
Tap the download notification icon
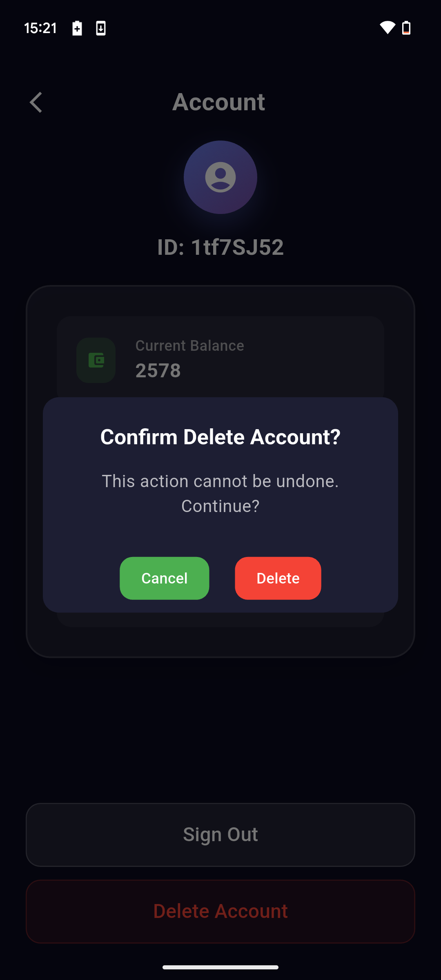pos(101,28)
